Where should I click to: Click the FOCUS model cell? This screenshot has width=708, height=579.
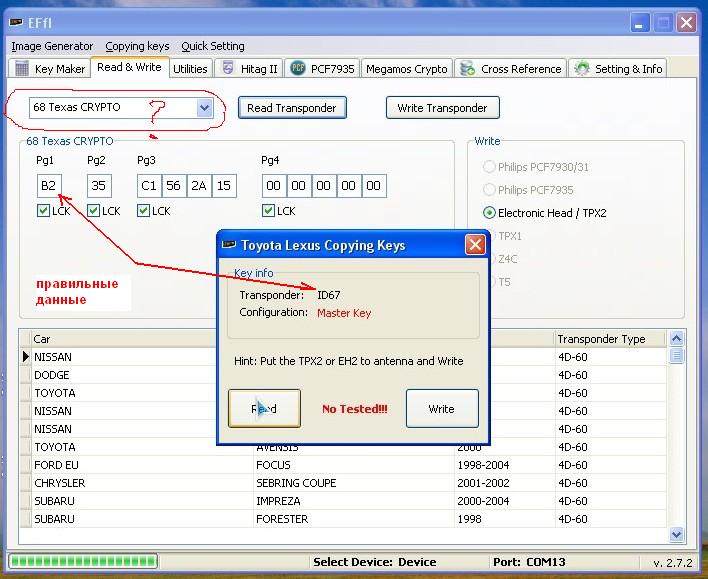354,465
